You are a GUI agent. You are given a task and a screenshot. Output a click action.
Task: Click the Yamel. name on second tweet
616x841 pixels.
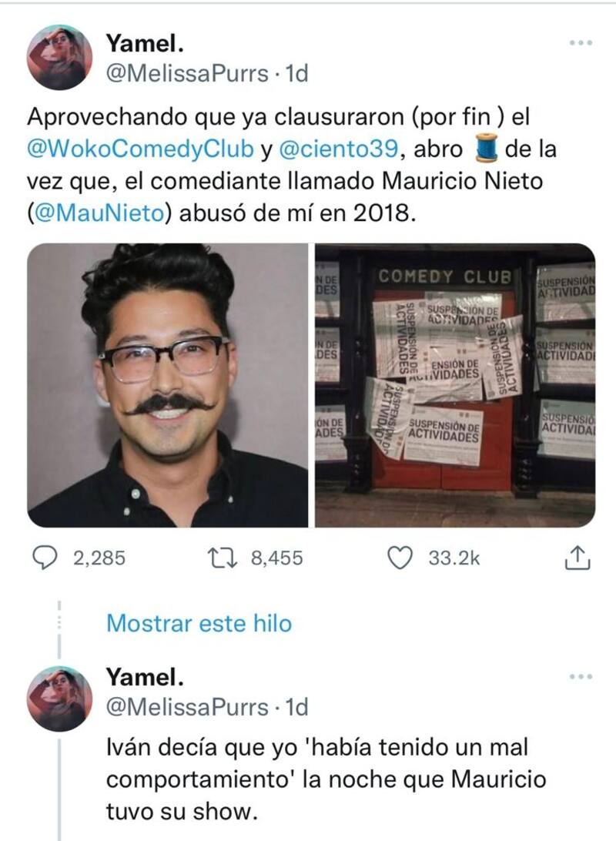pos(145,677)
